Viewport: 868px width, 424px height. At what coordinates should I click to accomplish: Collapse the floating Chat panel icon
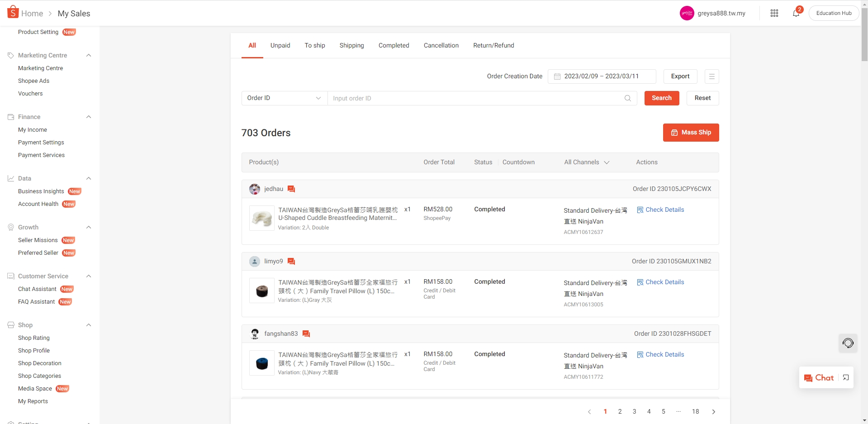(846, 378)
